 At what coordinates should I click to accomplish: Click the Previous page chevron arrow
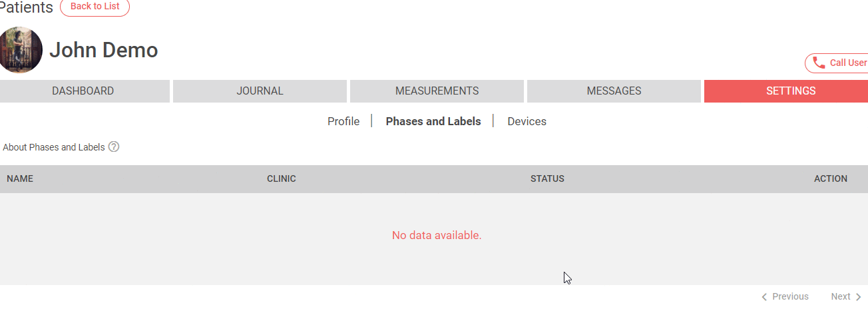point(765,296)
